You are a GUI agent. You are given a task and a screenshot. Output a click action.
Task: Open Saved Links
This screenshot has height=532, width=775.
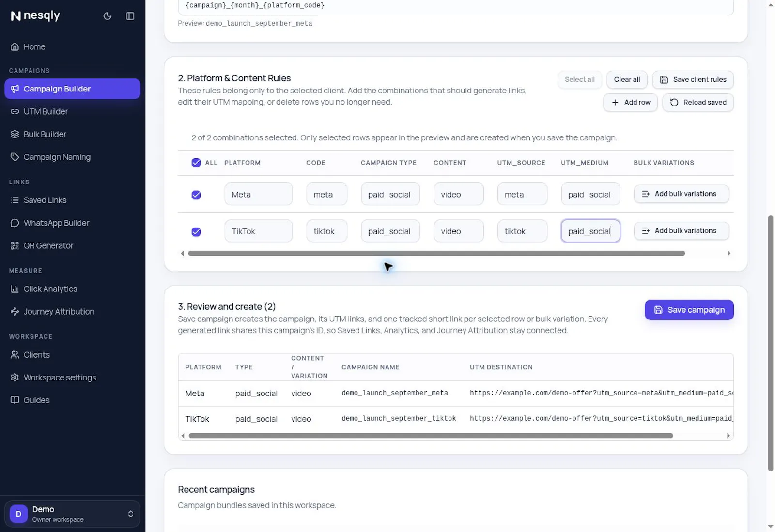(x=72, y=200)
